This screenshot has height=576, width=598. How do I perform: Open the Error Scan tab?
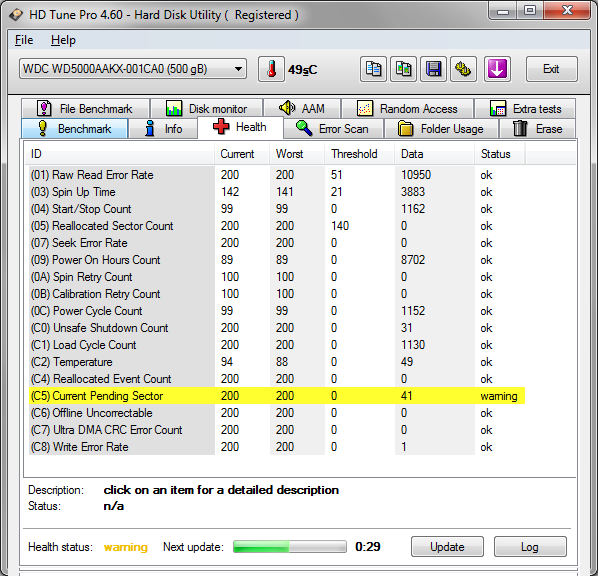coord(334,129)
